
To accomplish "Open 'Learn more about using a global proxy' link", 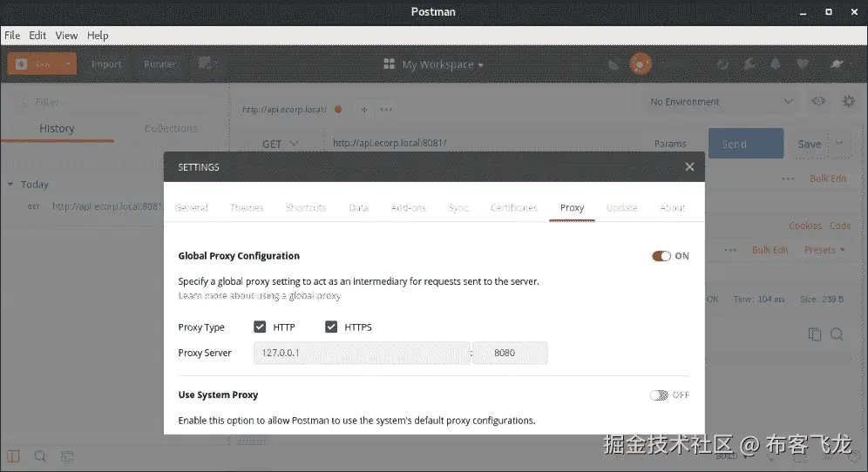I will [259, 295].
